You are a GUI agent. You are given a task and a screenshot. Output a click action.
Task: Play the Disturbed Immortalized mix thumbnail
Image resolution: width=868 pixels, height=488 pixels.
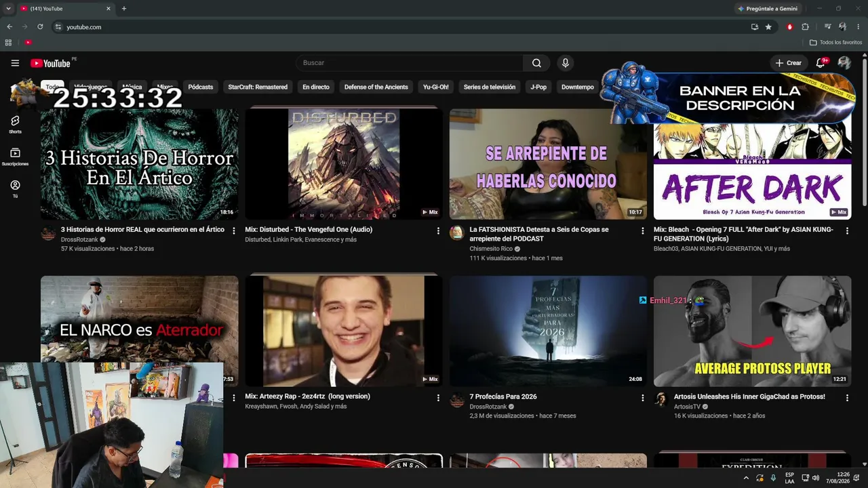point(344,163)
